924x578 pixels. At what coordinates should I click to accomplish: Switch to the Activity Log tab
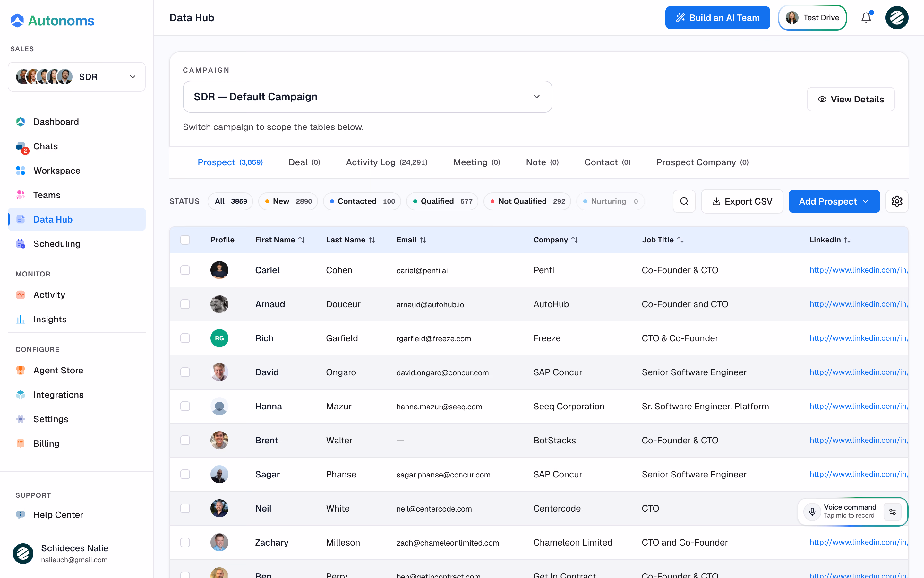386,162
